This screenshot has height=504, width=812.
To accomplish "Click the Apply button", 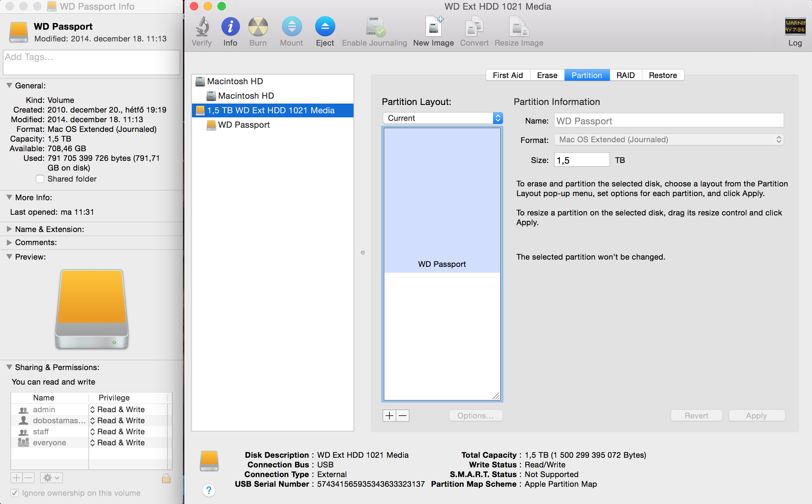I will pyautogui.click(x=756, y=416).
